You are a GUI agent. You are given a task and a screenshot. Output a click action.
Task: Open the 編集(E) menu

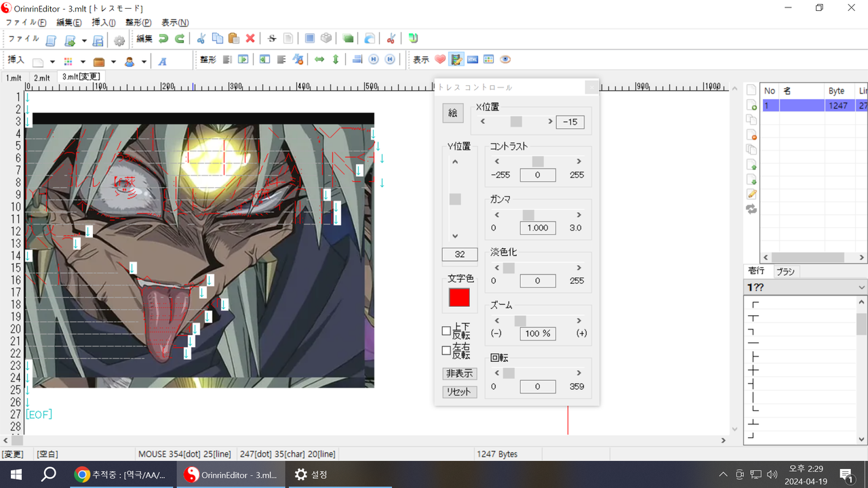[x=68, y=22]
